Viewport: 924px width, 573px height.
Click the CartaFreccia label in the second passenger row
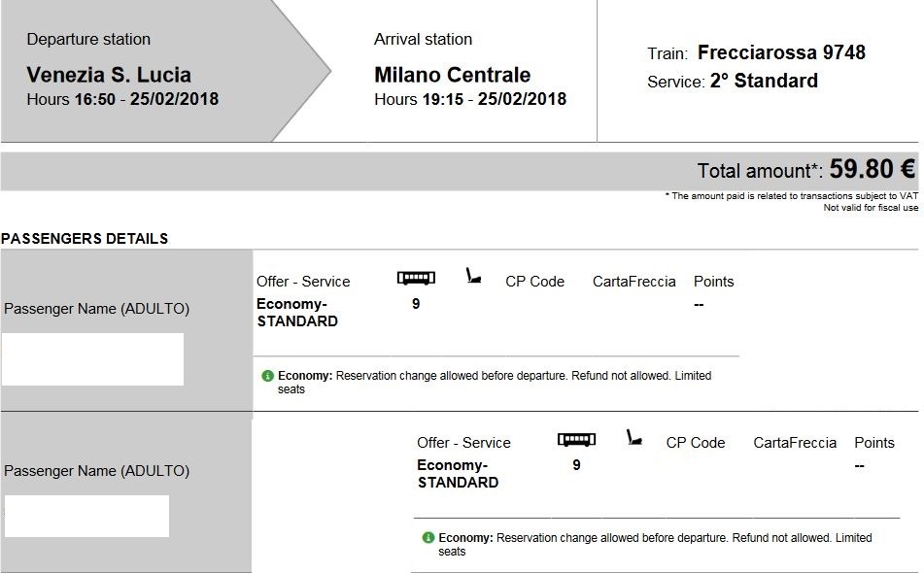click(794, 443)
